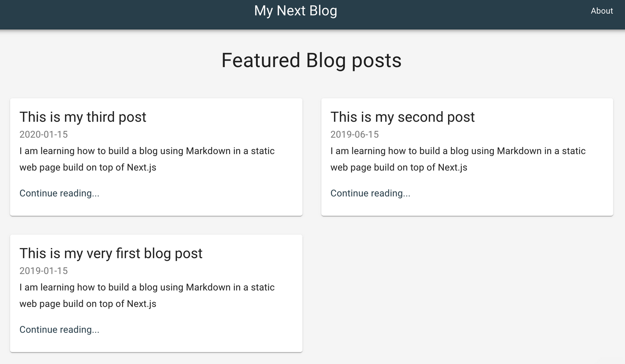Open the About page

point(601,11)
